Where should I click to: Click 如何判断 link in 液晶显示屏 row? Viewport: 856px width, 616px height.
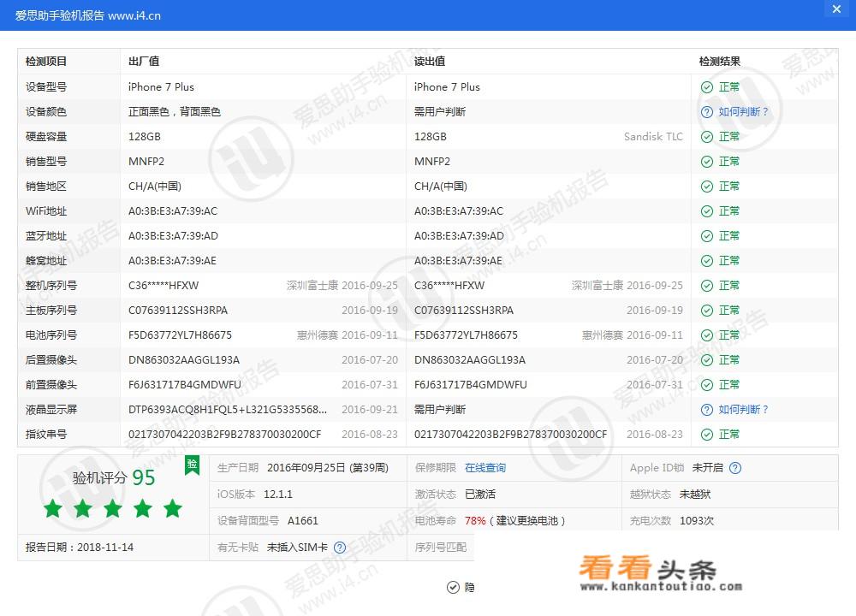click(x=743, y=410)
